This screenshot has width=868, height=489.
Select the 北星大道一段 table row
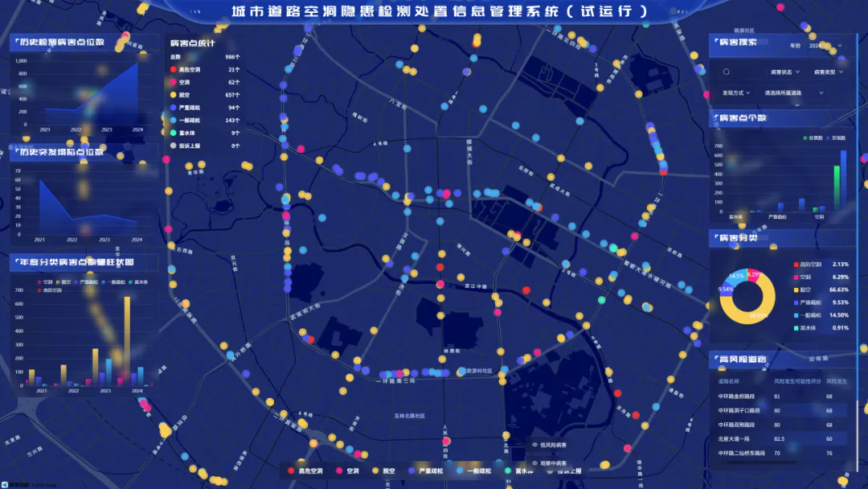pos(782,438)
